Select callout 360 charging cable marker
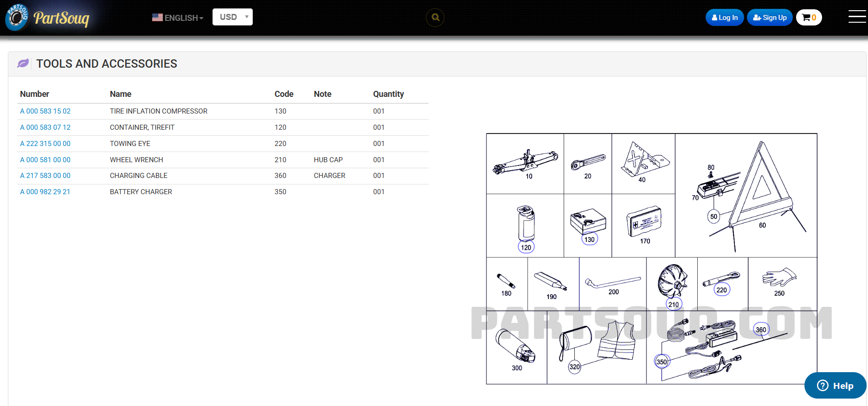The height and width of the screenshot is (406, 868). (761, 330)
